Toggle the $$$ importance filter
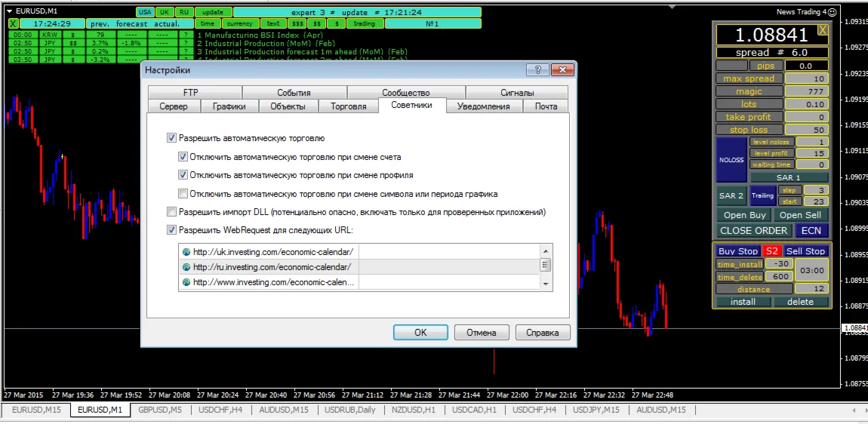The height and width of the screenshot is (424, 868). [297, 24]
